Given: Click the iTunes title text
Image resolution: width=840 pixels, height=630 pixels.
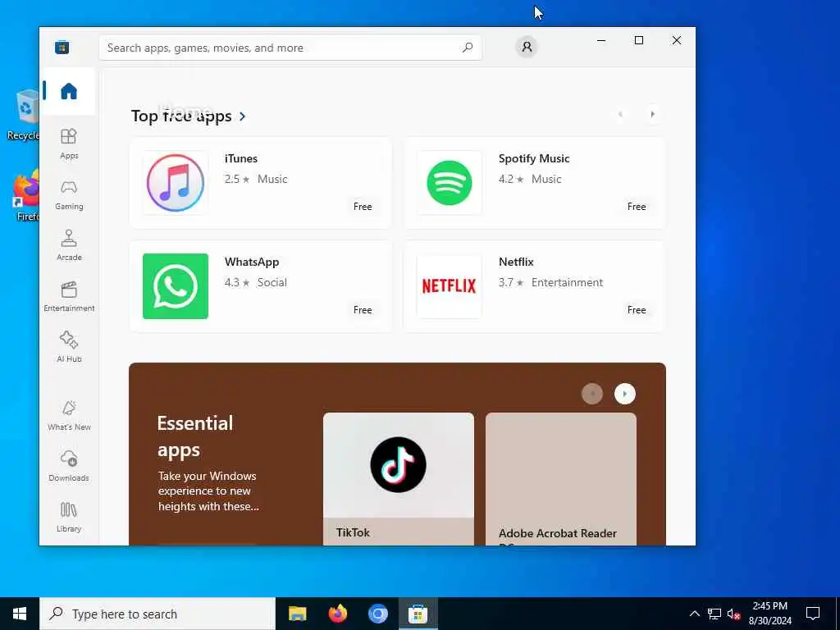Looking at the screenshot, I should [x=241, y=158].
